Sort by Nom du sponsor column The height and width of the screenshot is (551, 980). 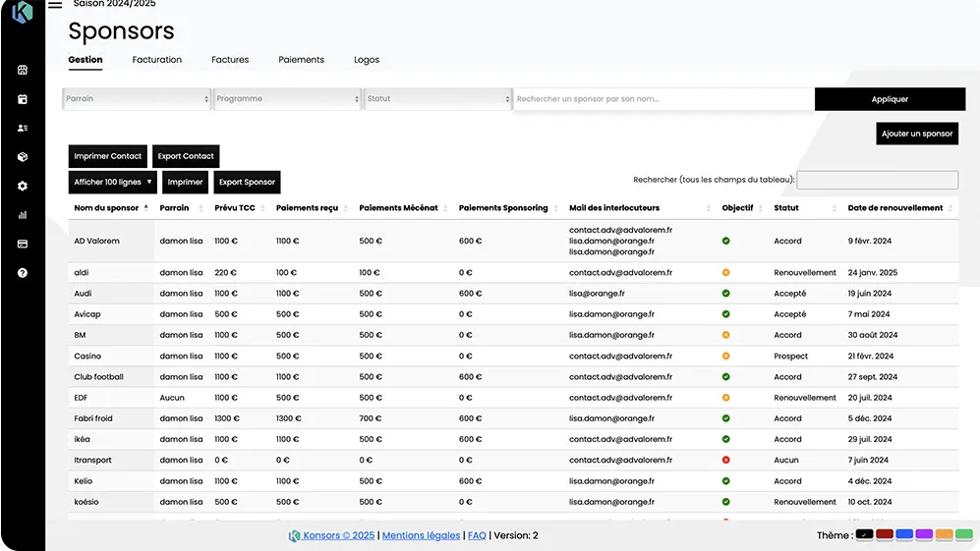[111, 208]
